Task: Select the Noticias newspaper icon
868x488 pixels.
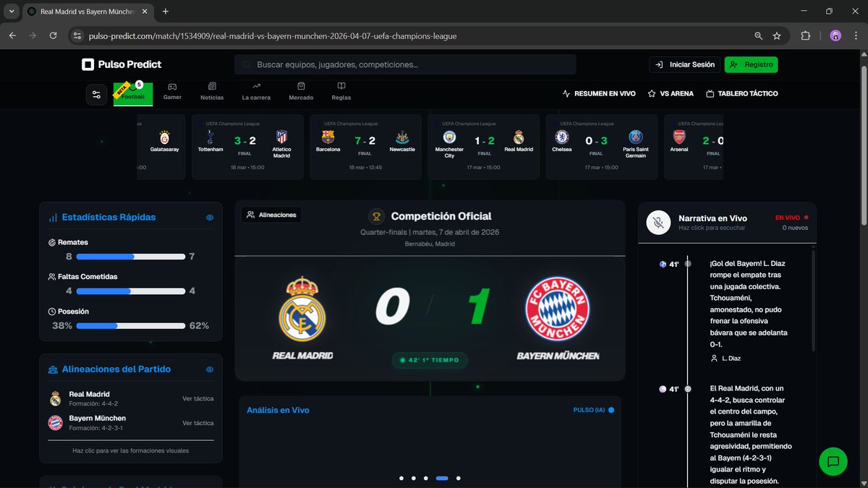Action: 211,86
